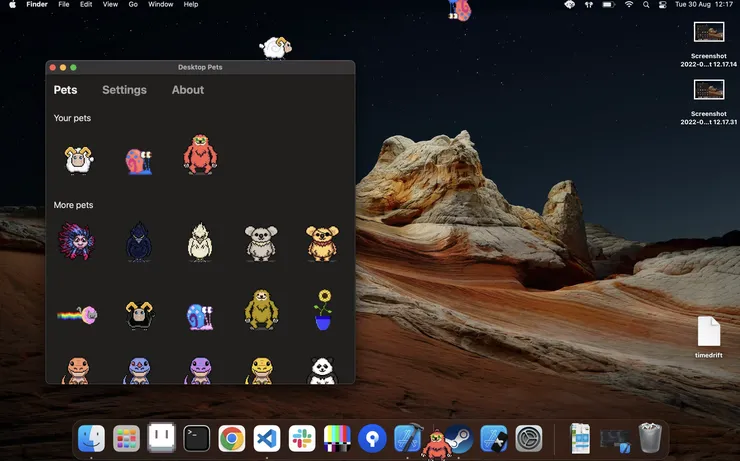This screenshot has width=740, height=461.
Task: Select the sheep pet under Your pets
Action: click(78, 159)
